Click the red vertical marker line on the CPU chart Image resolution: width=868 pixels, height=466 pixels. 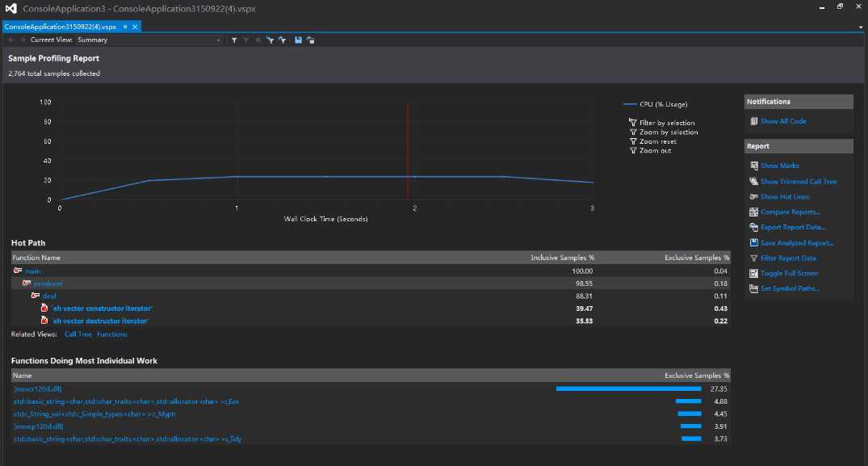[408, 150]
